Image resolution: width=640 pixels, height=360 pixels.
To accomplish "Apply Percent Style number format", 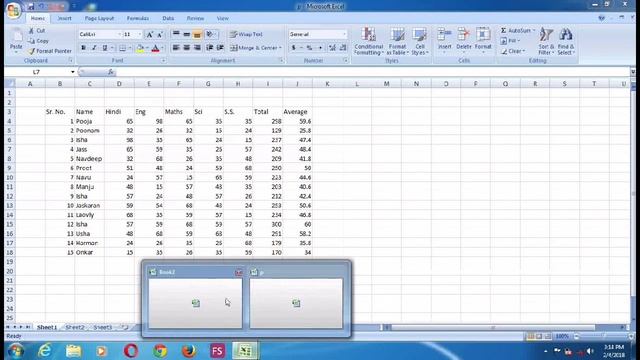I will point(309,48).
